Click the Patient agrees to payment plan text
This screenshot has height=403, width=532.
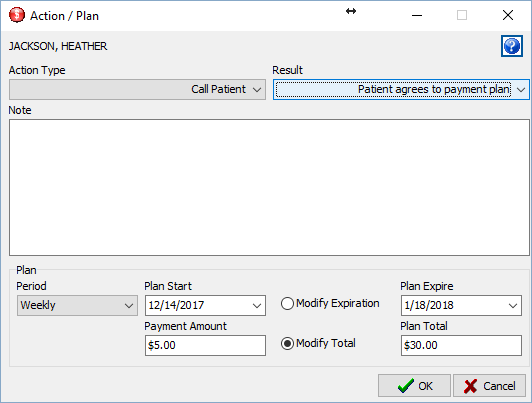(434, 89)
